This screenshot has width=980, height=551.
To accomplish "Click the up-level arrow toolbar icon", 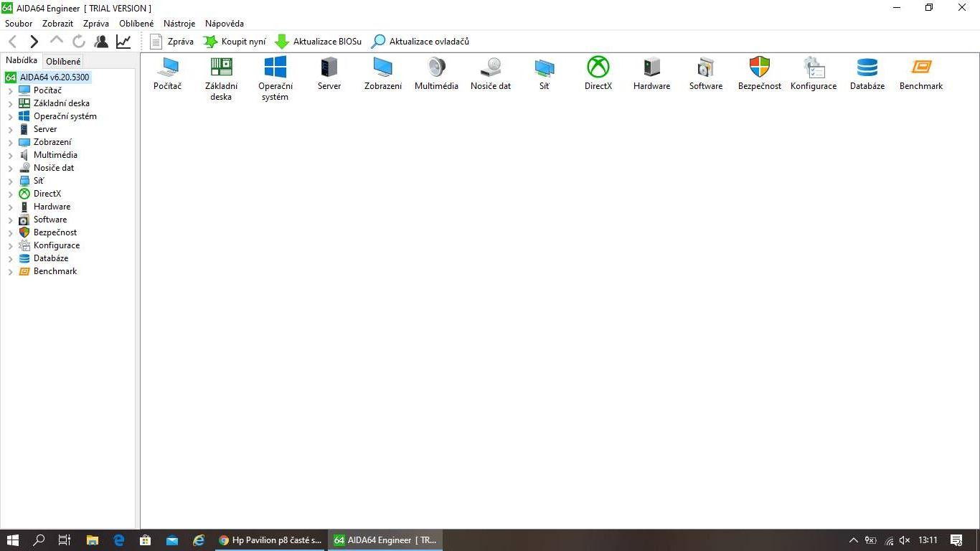I will 57,41.
